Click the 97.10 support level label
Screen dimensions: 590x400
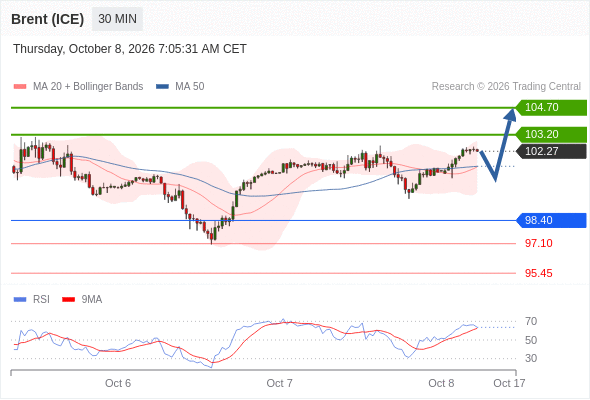[539, 243]
